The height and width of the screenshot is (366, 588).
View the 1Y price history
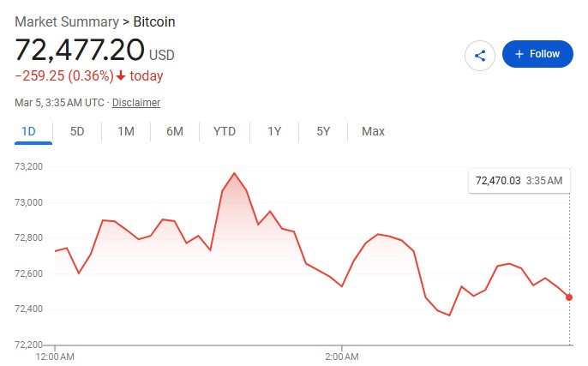(274, 131)
